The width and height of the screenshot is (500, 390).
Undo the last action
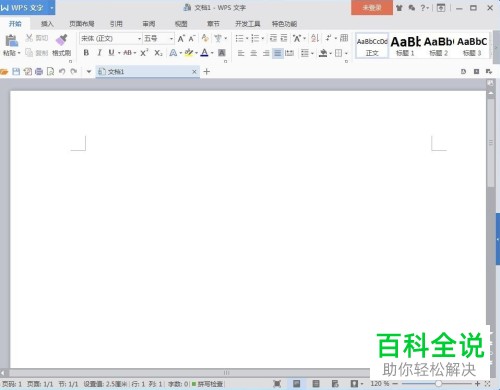[62, 71]
